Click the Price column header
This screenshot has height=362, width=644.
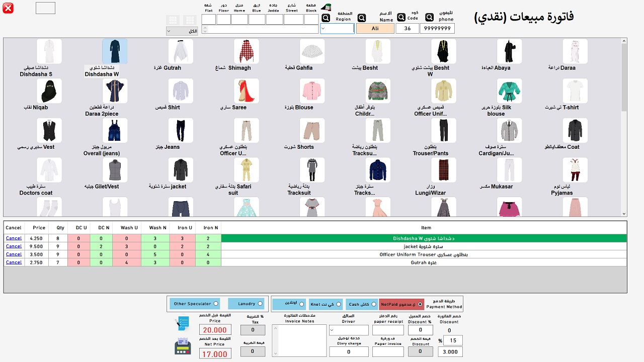pos(39,228)
